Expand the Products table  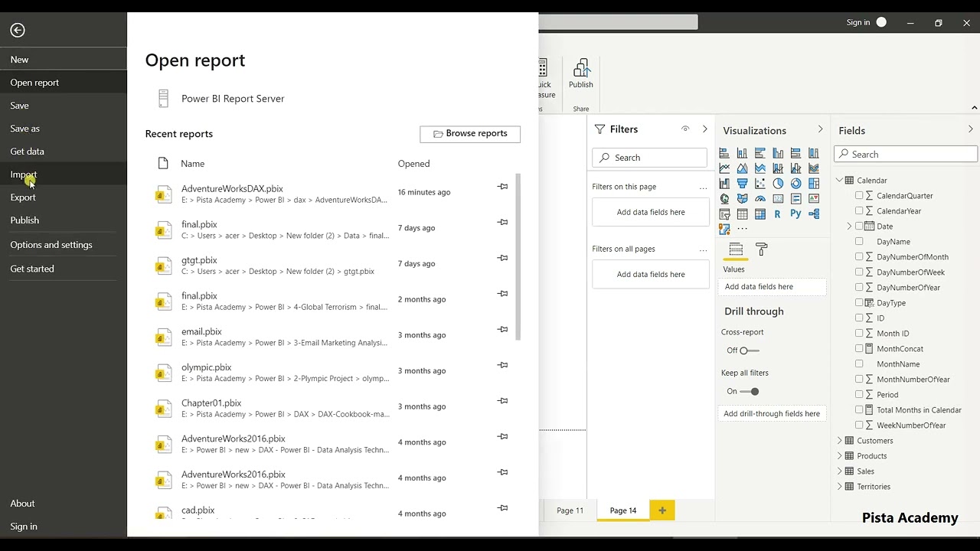pos(839,455)
